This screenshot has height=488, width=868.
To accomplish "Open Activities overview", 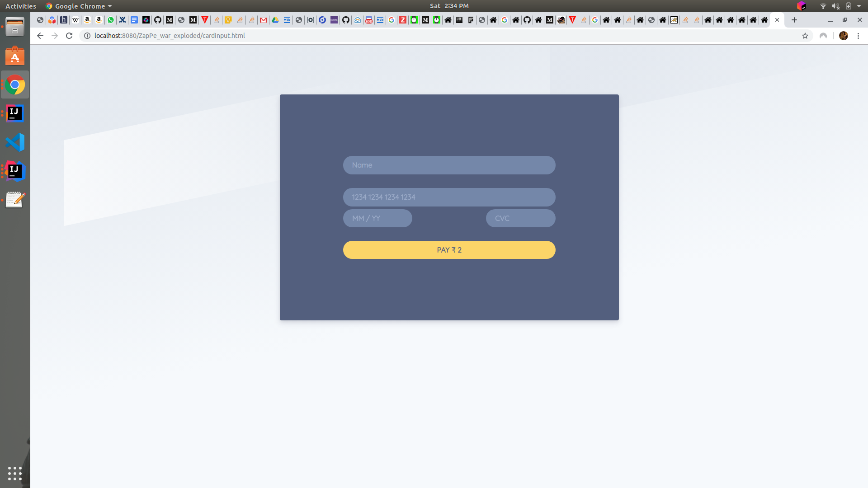I will click(x=21, y=6).
